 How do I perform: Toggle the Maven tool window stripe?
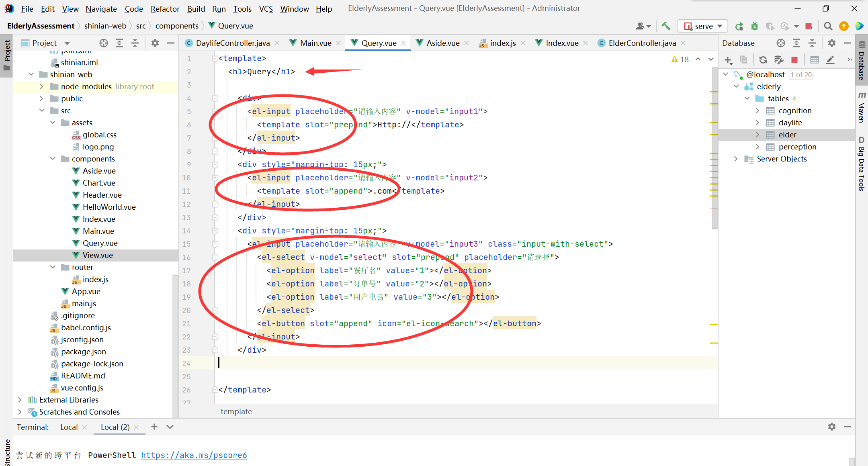click(x=862, y=107)
